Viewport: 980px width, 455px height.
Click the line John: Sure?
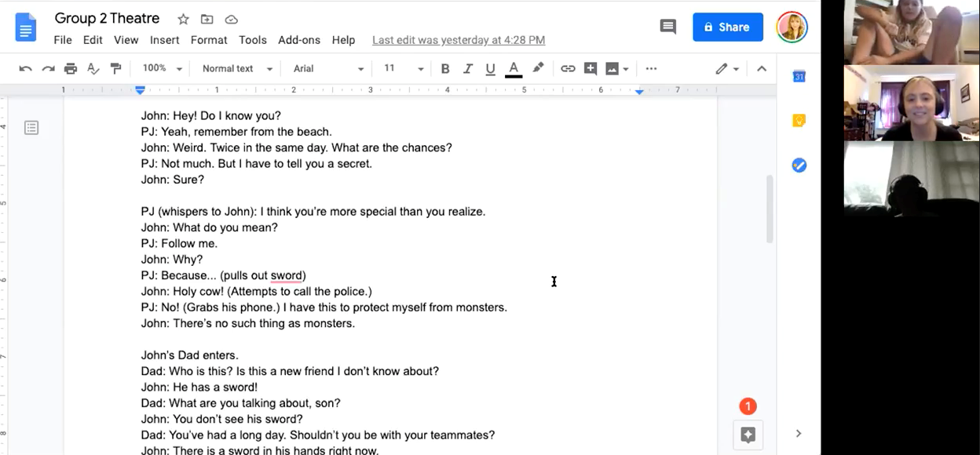click(173, 180)
